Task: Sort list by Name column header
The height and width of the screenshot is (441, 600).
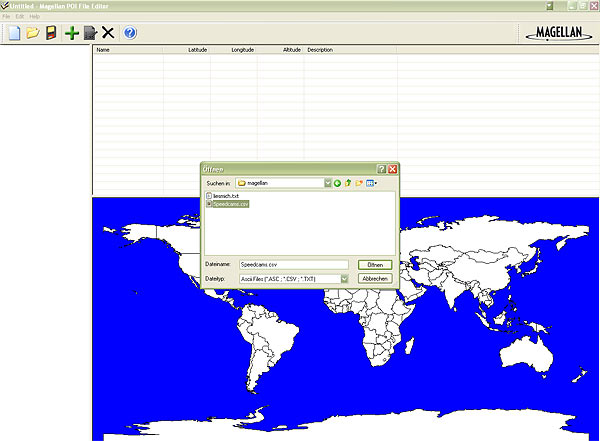Action: 128,50
